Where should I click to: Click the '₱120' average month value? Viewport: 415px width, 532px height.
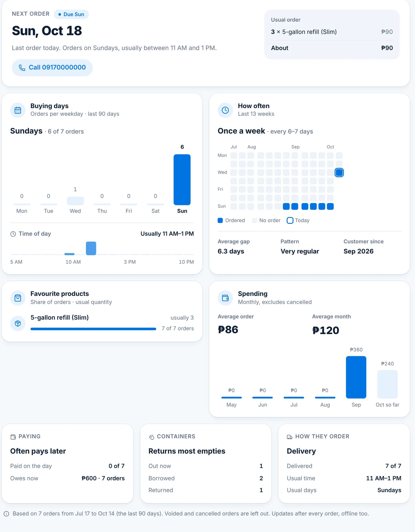pyautogui.click(x=326, y=330)
